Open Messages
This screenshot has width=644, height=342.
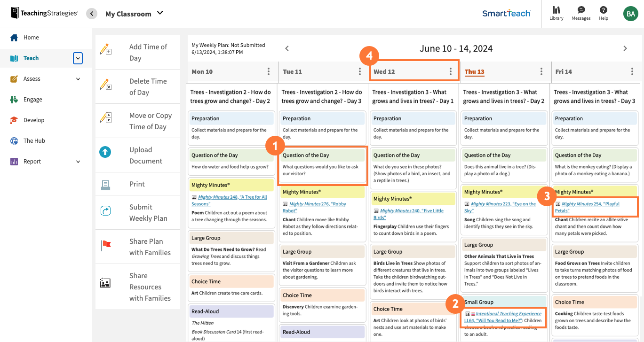click(580, 13)
